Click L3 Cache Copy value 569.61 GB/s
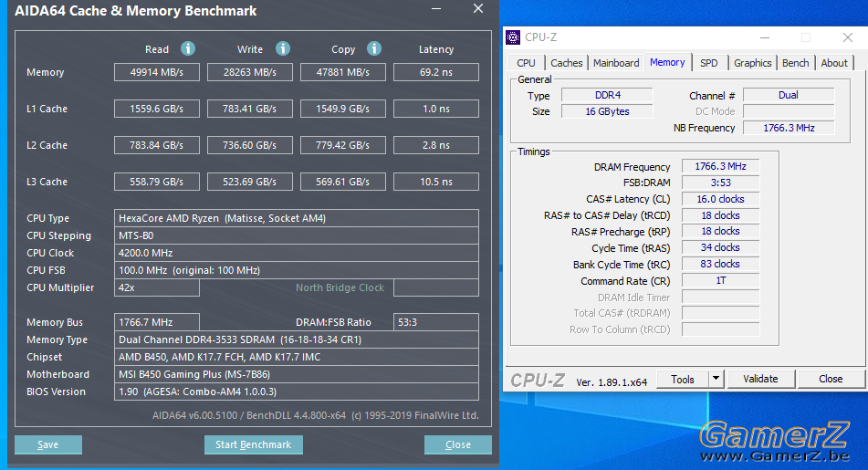 (x=342, y=182)
